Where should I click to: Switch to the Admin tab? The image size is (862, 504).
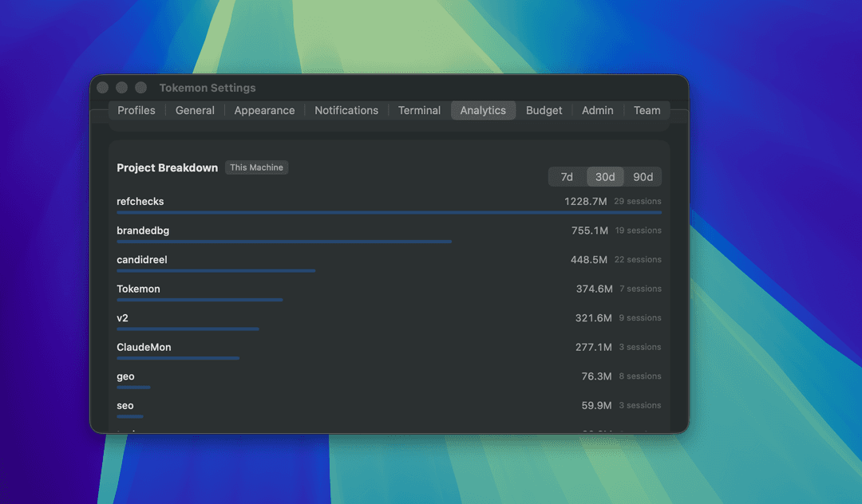[597, 110]
